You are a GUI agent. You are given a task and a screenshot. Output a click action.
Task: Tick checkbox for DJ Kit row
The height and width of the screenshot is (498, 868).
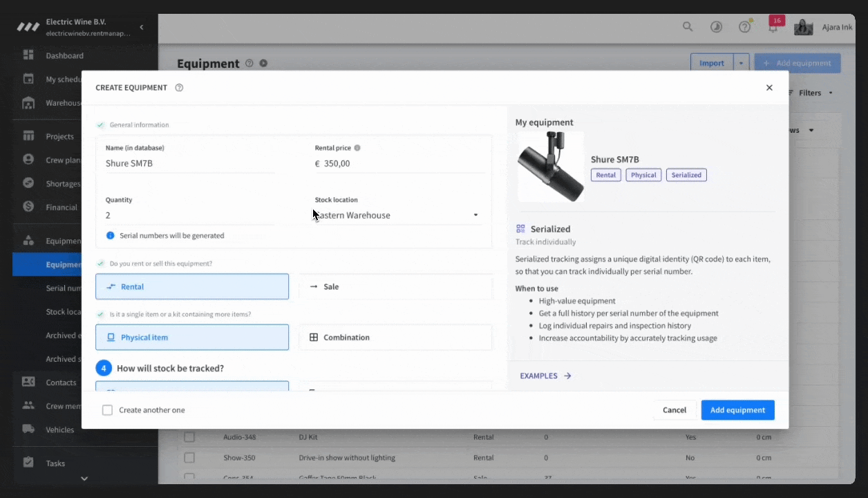tap(189, 437)
